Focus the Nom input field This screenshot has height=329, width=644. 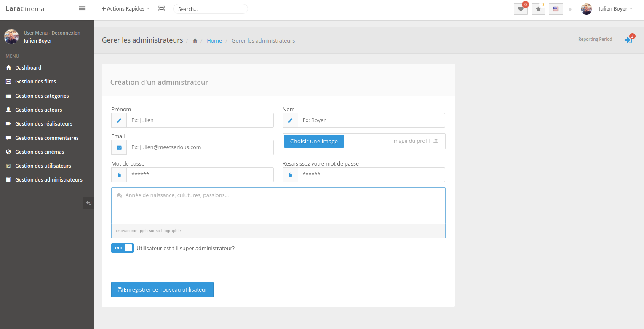(x=371, y=120)
